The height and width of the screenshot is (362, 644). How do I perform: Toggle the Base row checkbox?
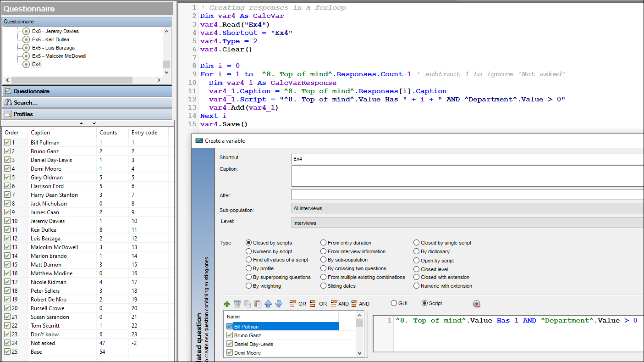[x=7, y=351]
